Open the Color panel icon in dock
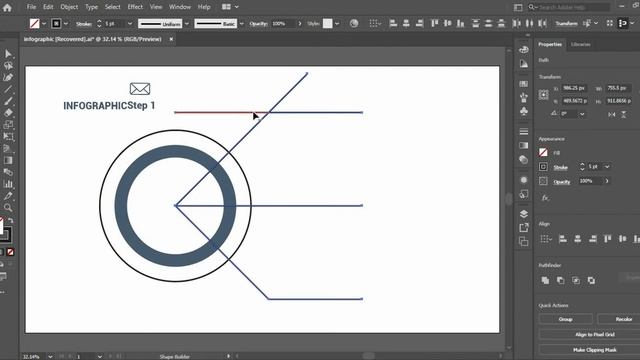The image size is (640, 360). 524,49
